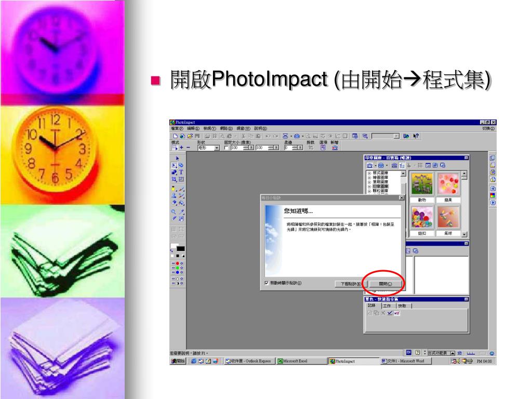
Task: Select the yellow Retouch dodge tool
Action: click(174, 189)
